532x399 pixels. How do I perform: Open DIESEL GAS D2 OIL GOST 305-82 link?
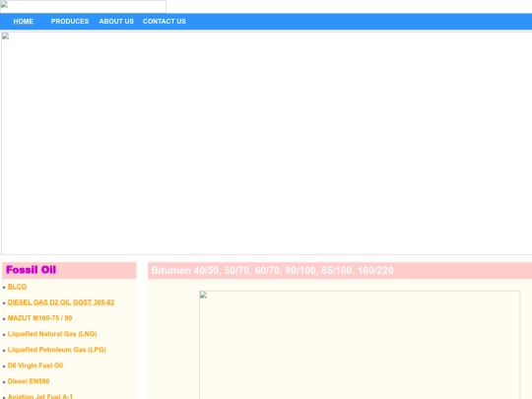[61, 302]
